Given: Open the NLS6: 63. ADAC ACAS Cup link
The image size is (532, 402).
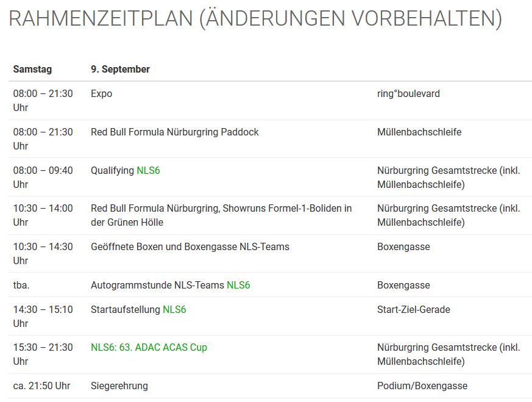Looking at the screenshot, I should point(149,347).
